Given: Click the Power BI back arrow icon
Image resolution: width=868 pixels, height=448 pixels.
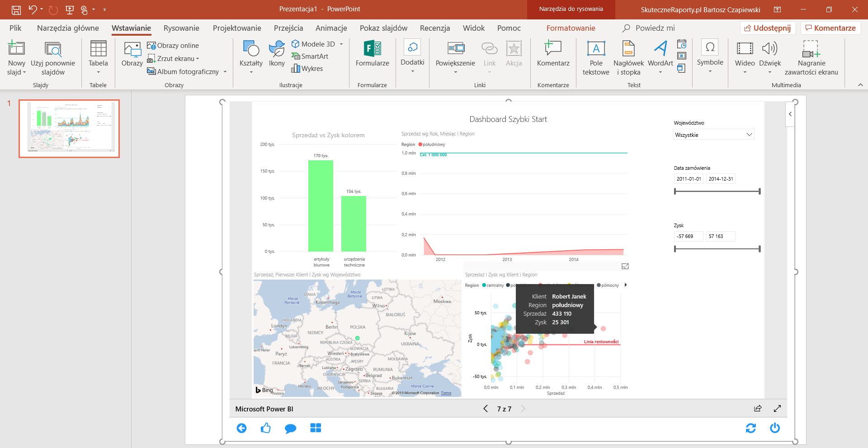Looking at the screenshot, I should click(x=241, y=428).
